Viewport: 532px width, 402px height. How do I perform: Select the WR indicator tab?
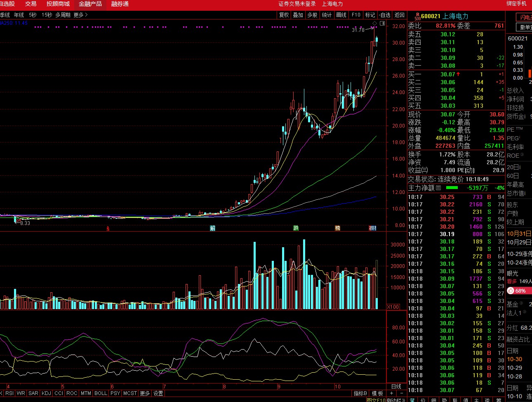pyautogui.click(x=21, y=393)
